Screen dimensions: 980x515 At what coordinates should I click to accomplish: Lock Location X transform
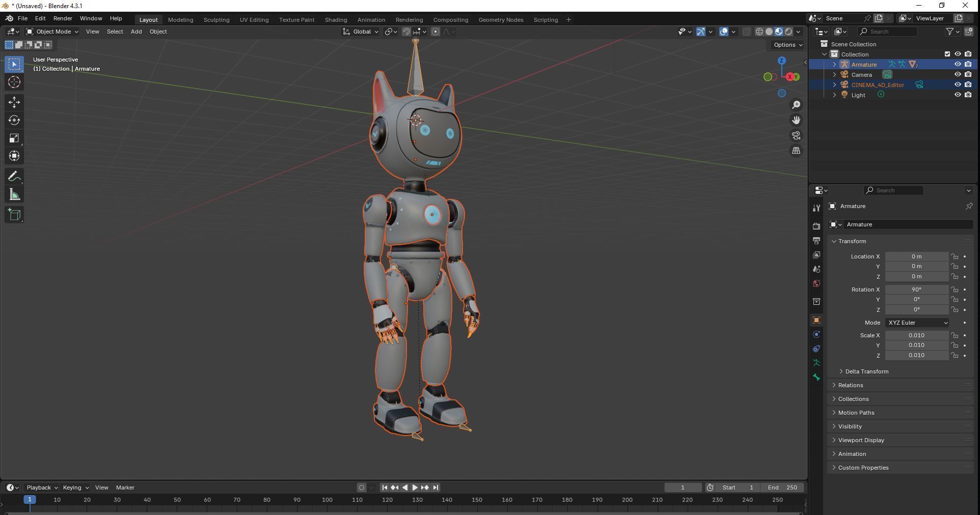[x=955, y=256]
